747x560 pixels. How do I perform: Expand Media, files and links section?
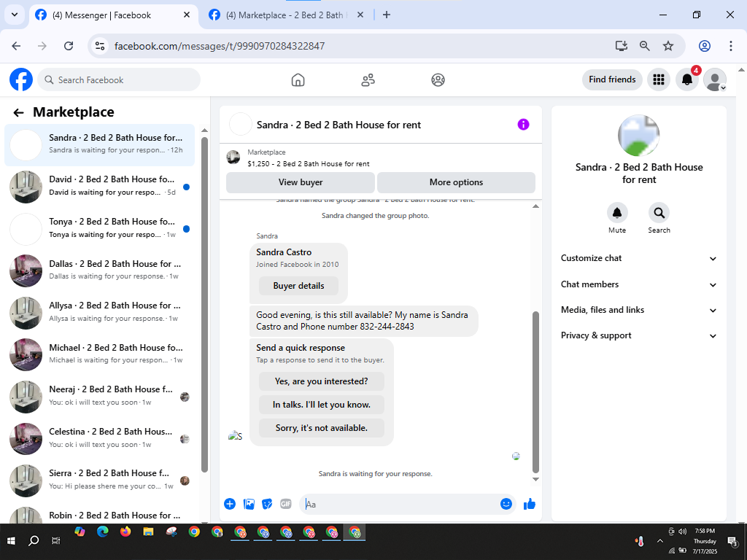click(x=638, y=310)
